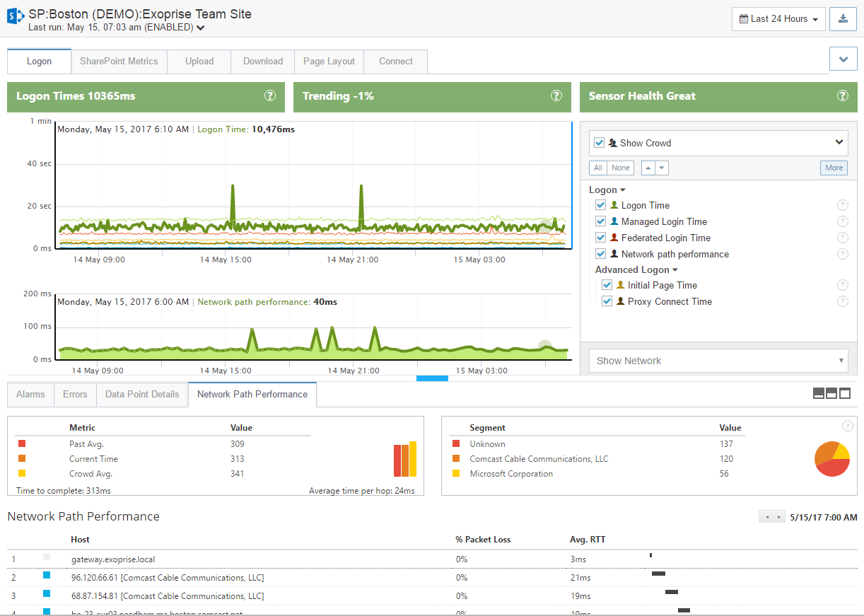Select the bottom-split panel layout icon

(x=819, y=393)
